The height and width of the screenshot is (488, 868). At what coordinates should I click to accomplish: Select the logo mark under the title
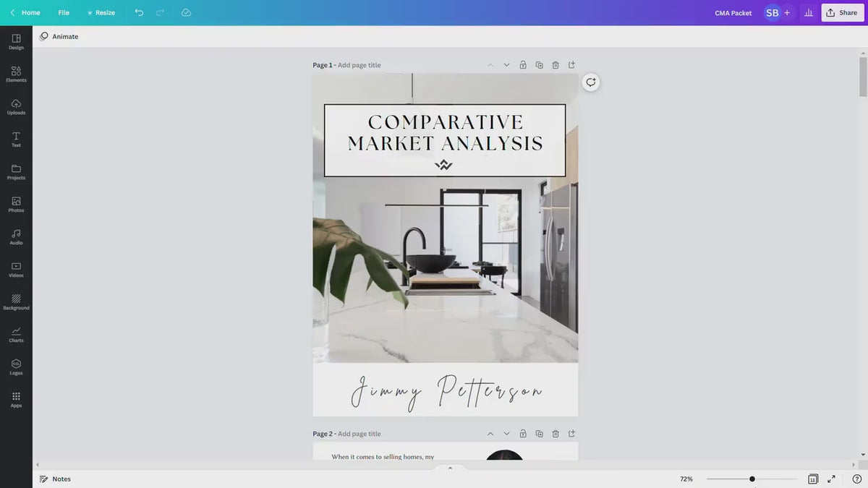443,165
